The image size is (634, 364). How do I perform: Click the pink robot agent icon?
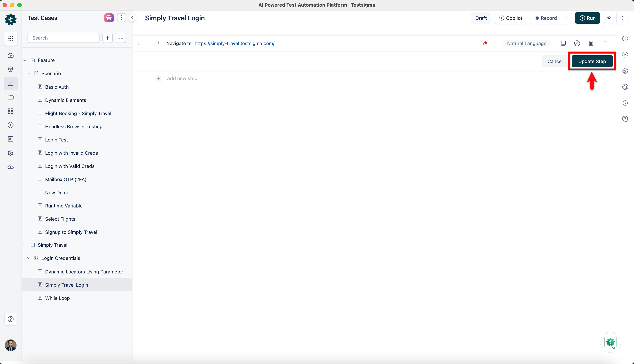click(109, 18)
